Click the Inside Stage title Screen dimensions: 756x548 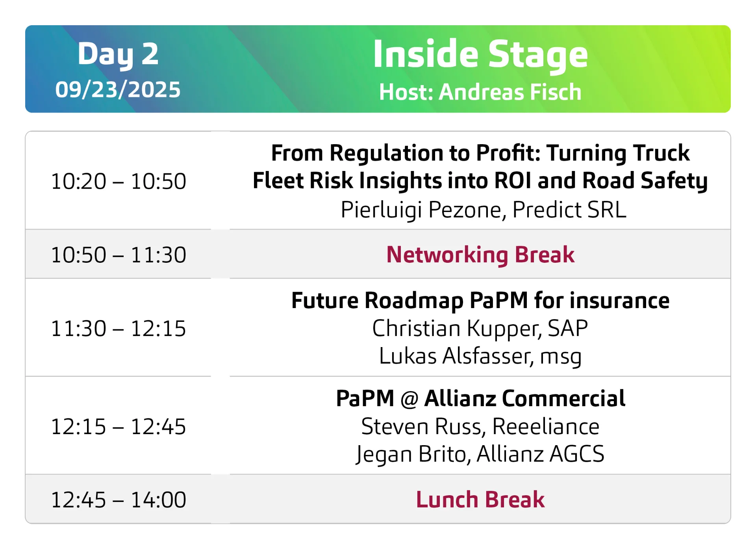pos(480,54)
